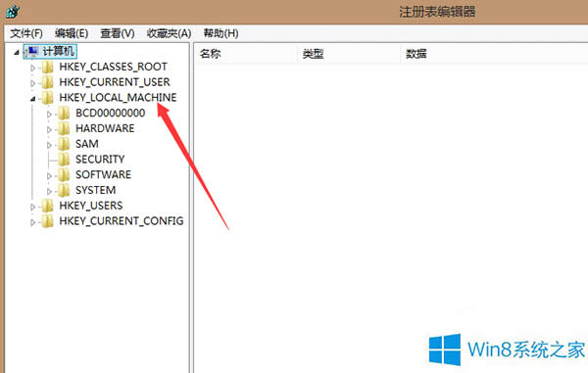Select the SECURITY key label
The image size is (588, 373).
coord(100,160)
